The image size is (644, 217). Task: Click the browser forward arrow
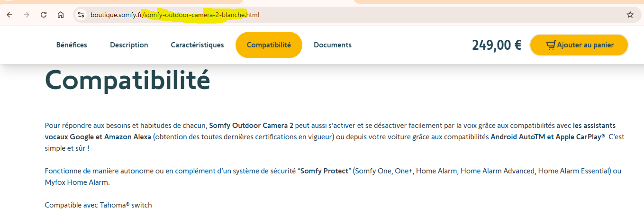click(27, 15)
